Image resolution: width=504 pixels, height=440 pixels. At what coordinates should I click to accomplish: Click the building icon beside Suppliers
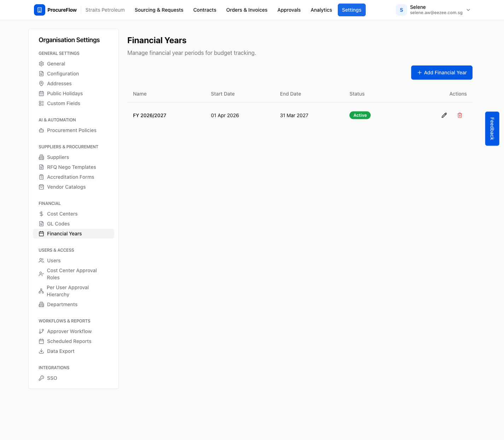[x=41, y=157]
